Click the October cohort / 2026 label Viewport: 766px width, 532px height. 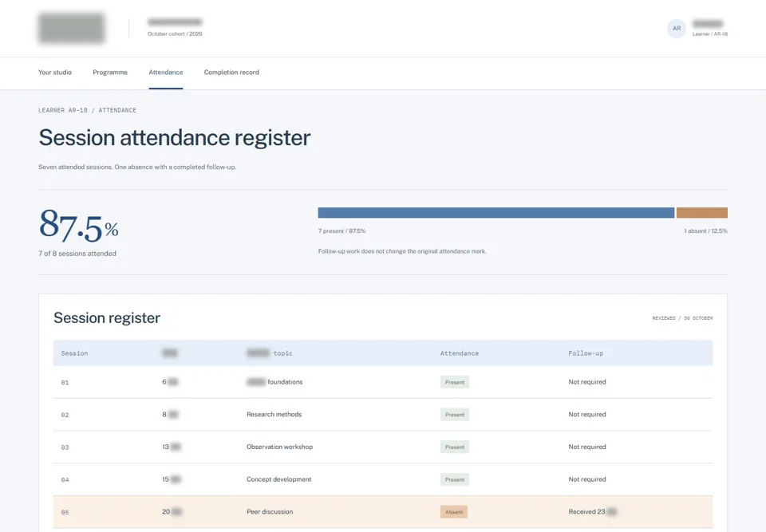[175, 34]
